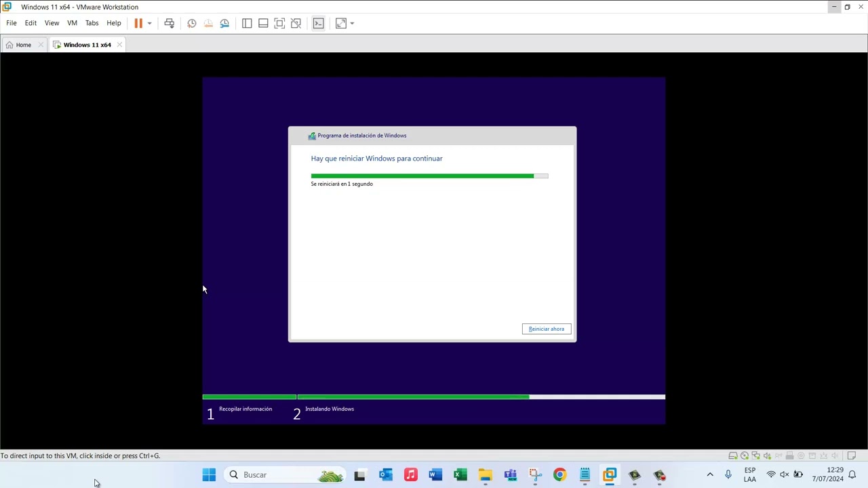
Task: Click the Send Ctrl+Alt+Del toolbar icon
Action: [x=169, y=23]
